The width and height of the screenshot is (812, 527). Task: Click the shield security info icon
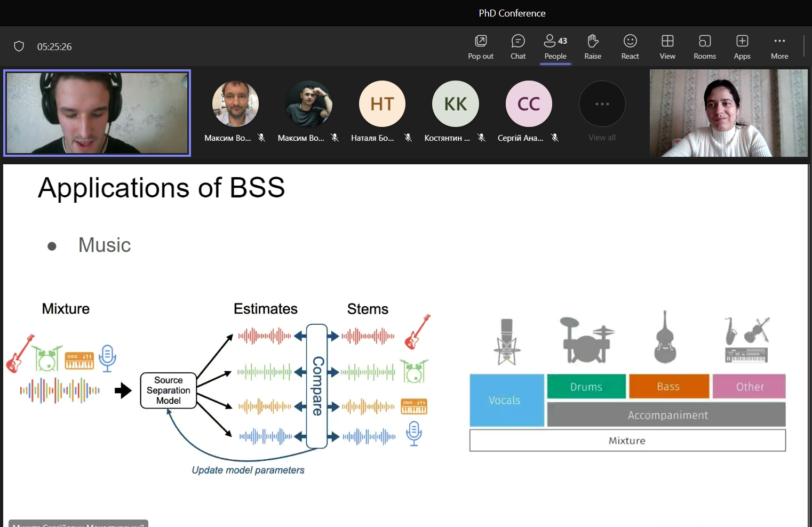click(x=19, y=46)
